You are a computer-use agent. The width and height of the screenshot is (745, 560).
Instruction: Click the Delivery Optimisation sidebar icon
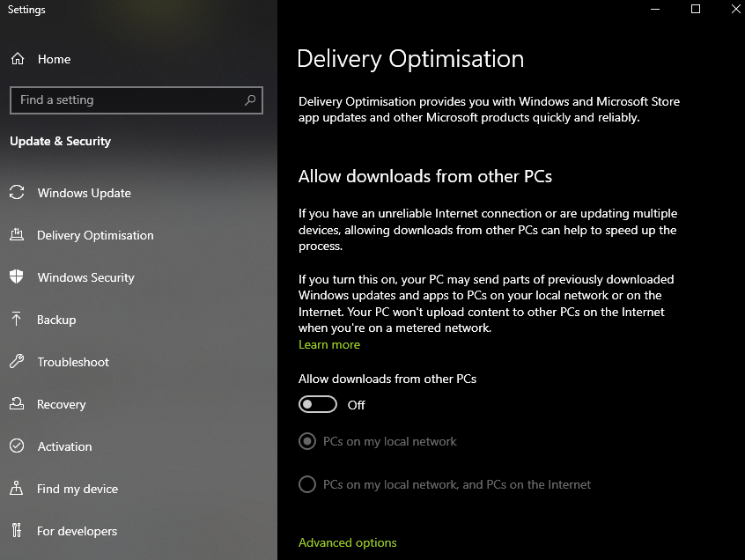point(17,234)
